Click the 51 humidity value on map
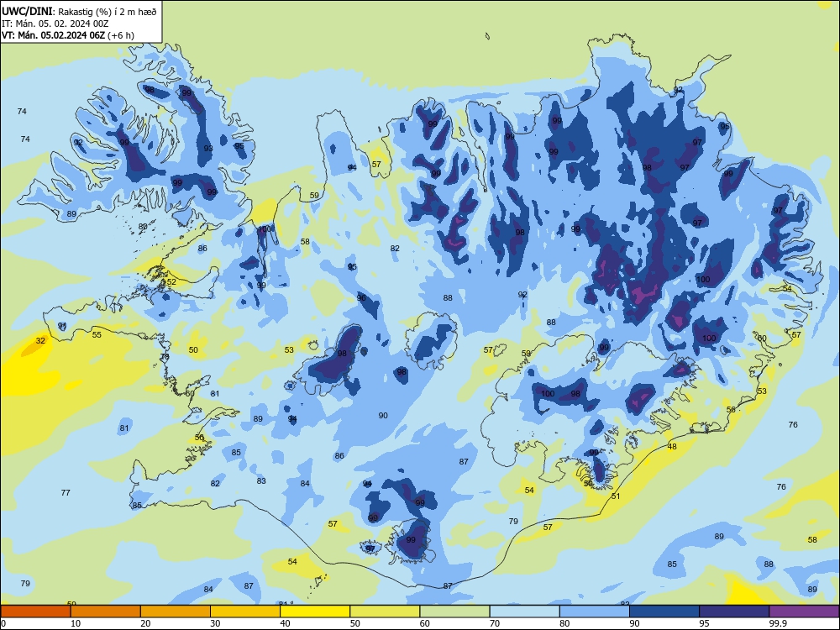The width and height of the screenshot is (840, 630). point(616,496)
